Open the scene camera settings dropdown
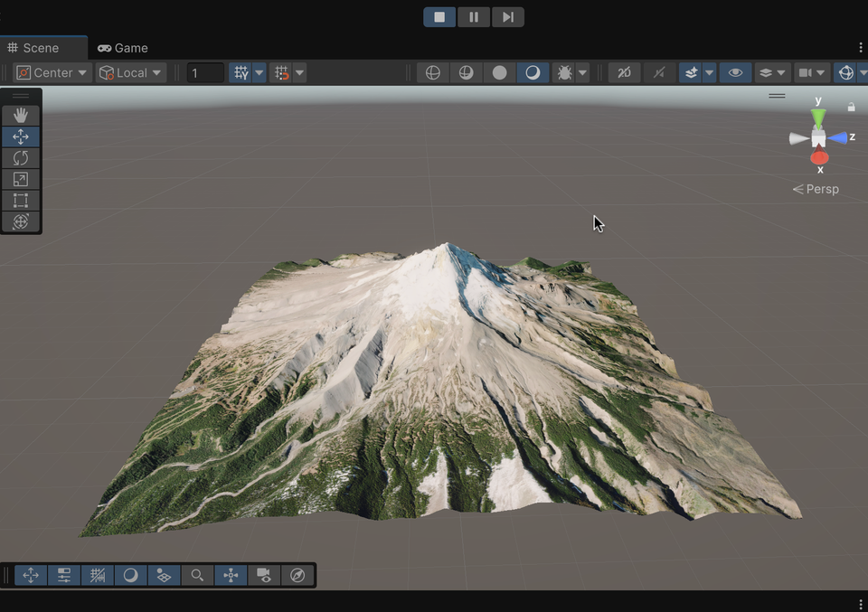 tap(812, 73)
